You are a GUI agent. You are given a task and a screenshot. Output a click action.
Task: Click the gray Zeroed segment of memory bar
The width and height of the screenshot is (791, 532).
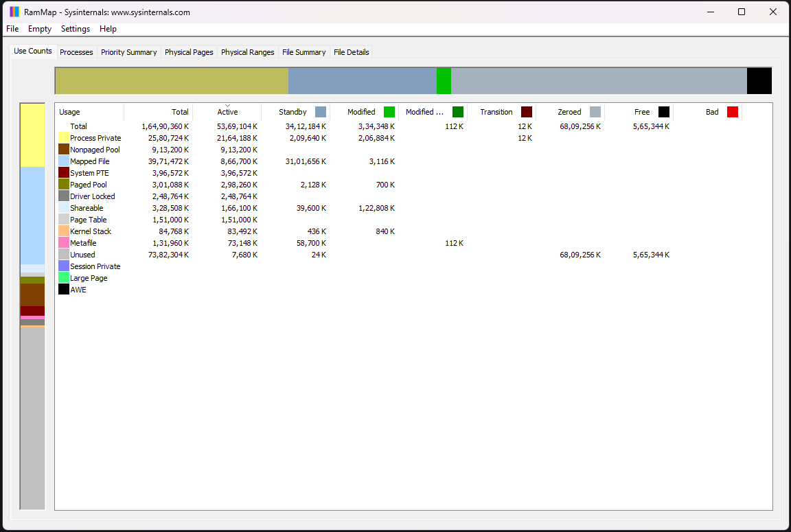[x=599, y=81]
